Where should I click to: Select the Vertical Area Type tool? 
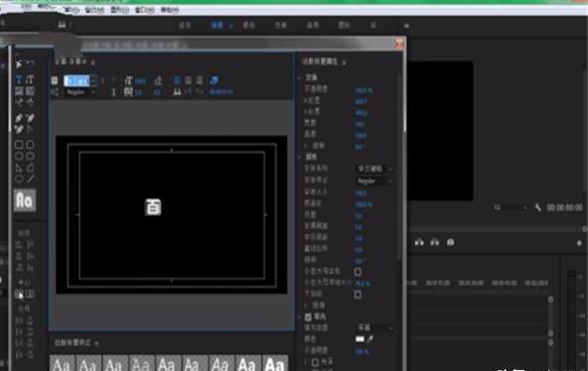point(30,91)
